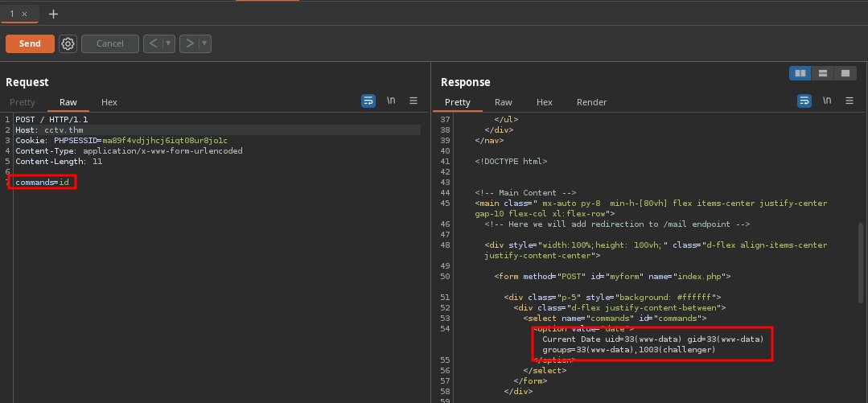
Task: Open Request panel hamburger options menu
Action: [413, 101]
